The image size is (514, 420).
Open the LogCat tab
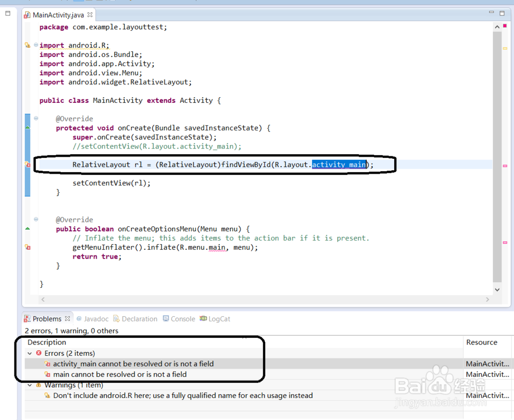tap(215, 319)
